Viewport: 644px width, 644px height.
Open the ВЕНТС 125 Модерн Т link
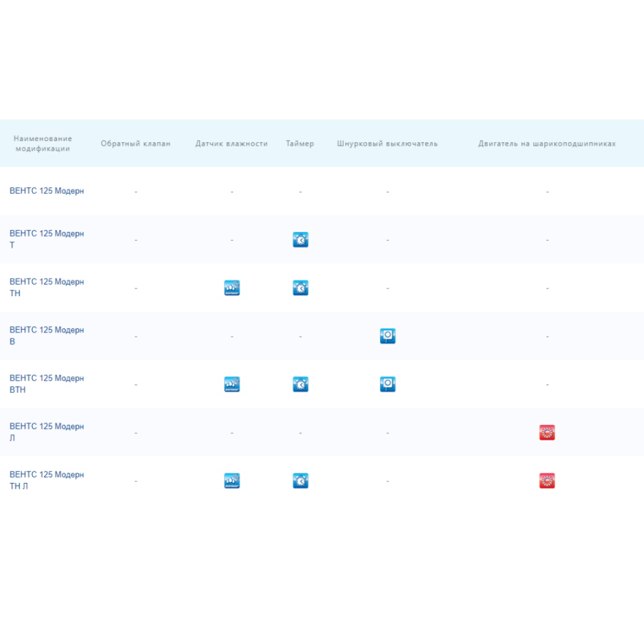click(x=46, y=239)
